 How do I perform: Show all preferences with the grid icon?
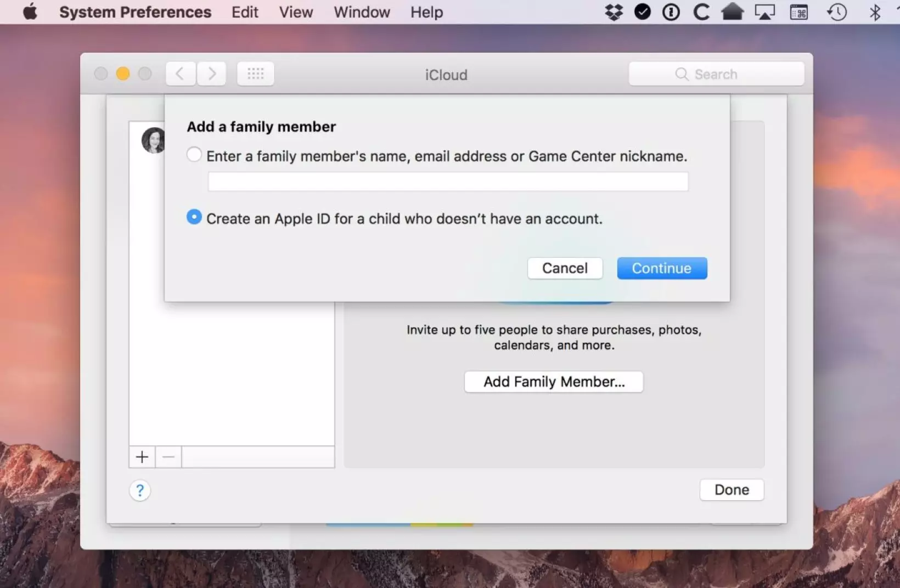256,73
